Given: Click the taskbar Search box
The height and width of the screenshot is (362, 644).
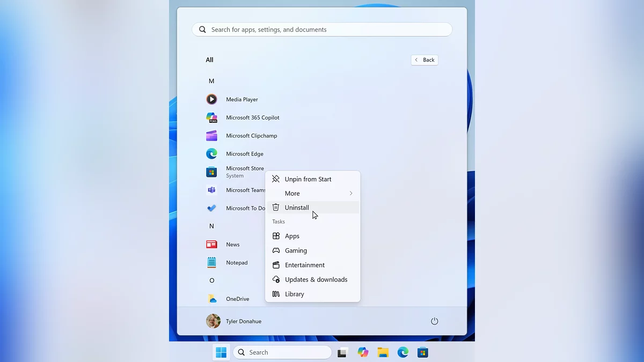Looking at the screenshot, I should (x=282, y=352).
